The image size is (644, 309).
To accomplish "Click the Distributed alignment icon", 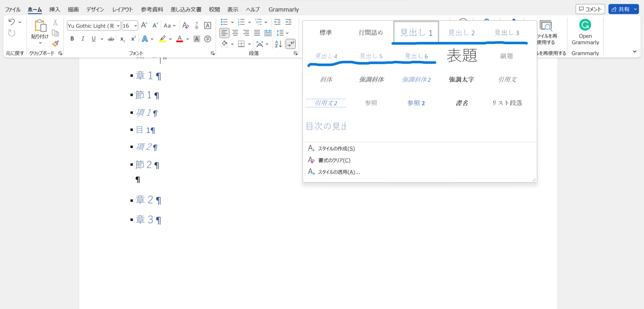I will click(x=268, y=33).
